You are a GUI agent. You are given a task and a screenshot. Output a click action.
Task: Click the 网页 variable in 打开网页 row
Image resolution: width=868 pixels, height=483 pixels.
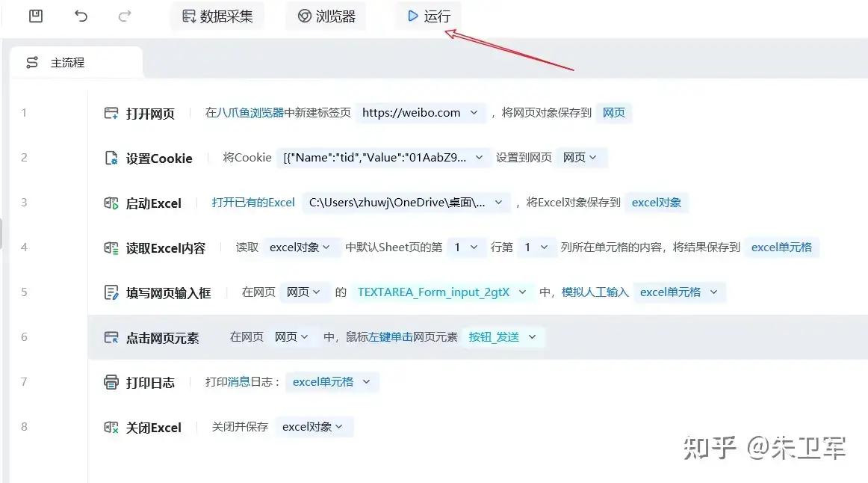click(614, 113)
